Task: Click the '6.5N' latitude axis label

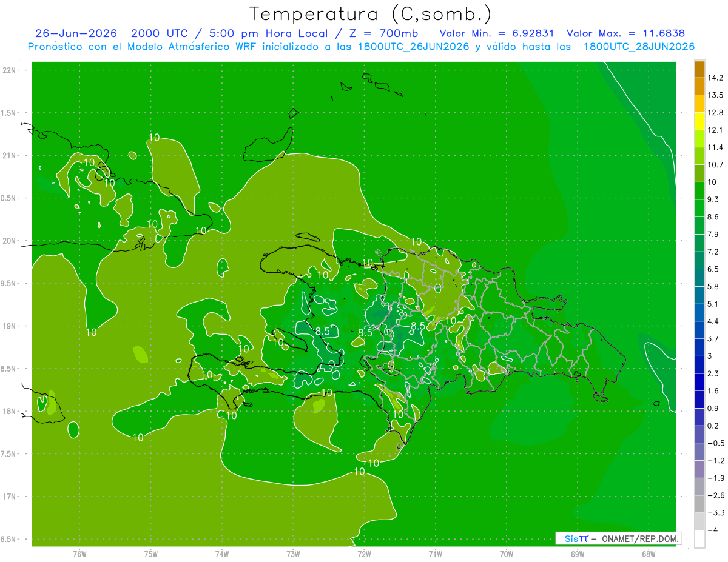Action: click(9, 540)
